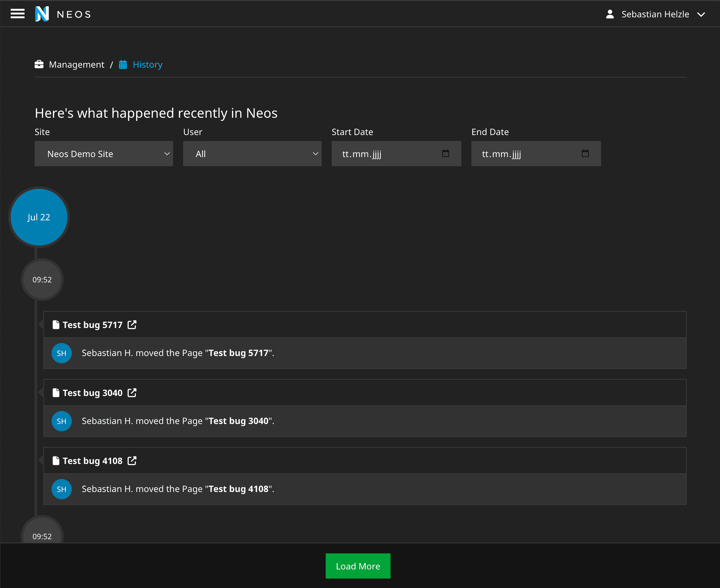
Task: Click the Management briefcase icon
Action: click(39, 64)
